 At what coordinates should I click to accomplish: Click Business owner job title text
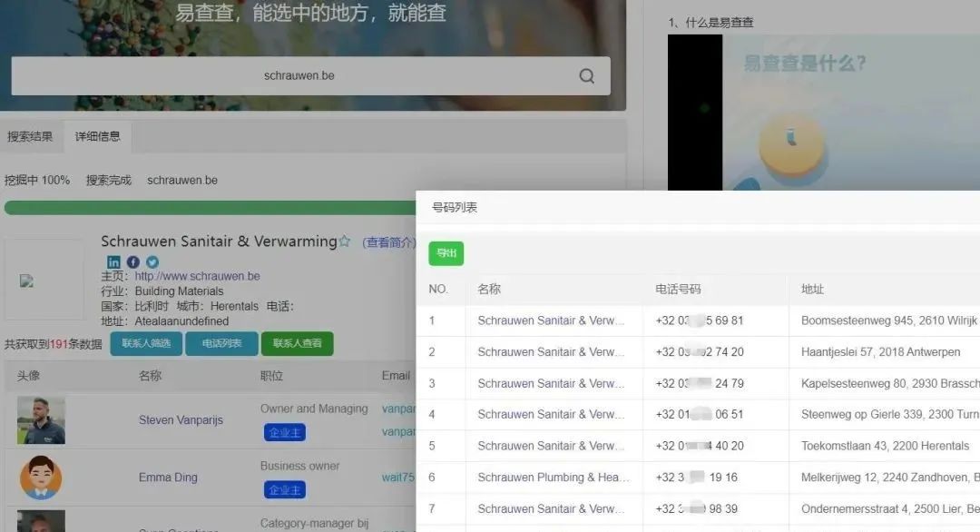point(300,467)
